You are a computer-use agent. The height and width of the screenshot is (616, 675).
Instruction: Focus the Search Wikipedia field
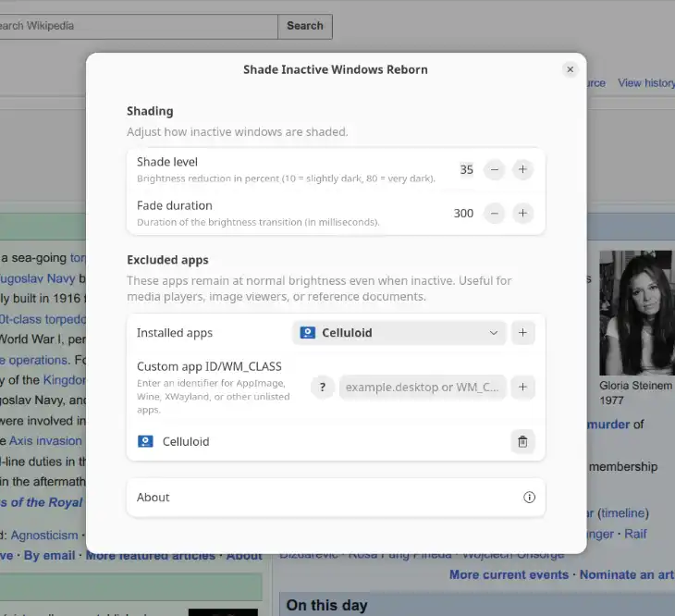point(138,26)
